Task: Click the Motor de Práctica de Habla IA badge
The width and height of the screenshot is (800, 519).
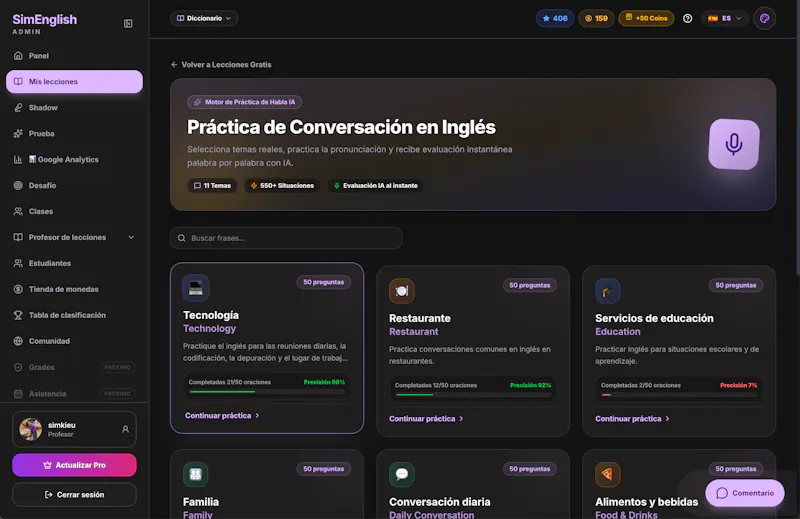Action: (x=244, y=102)
